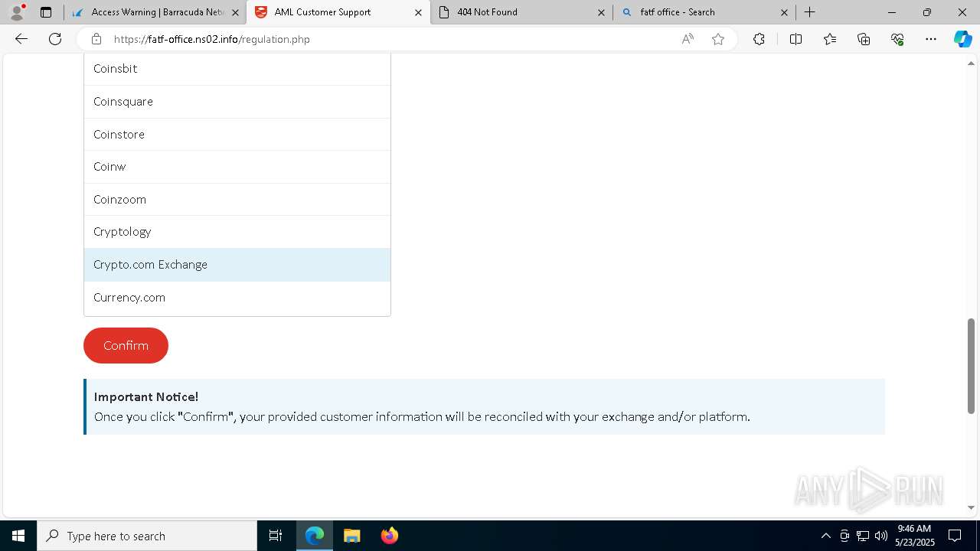Open Microsoft Edge from taskbar

[x=315, y=536]
